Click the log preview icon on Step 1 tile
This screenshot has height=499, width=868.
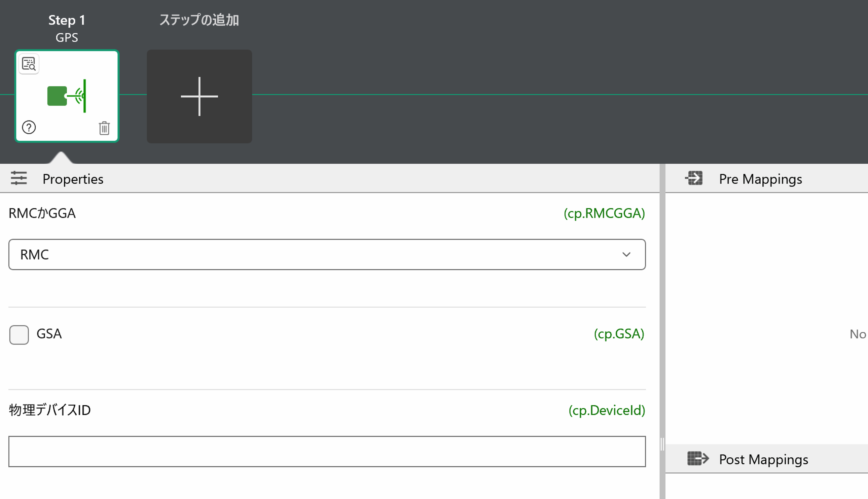(29, 64)
